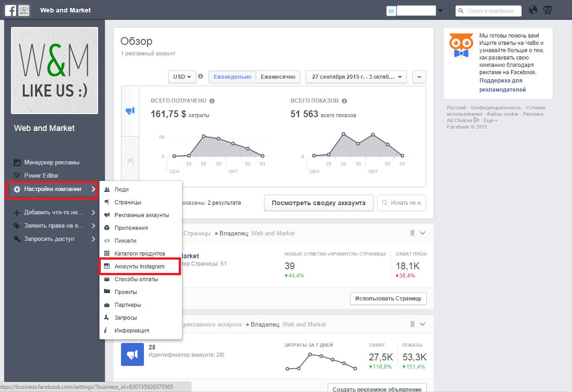Image resolution: width=572 pixels, height=392 pixels.
Task: Open Партнеры with the briefcase icon
Action: point(141,305)
